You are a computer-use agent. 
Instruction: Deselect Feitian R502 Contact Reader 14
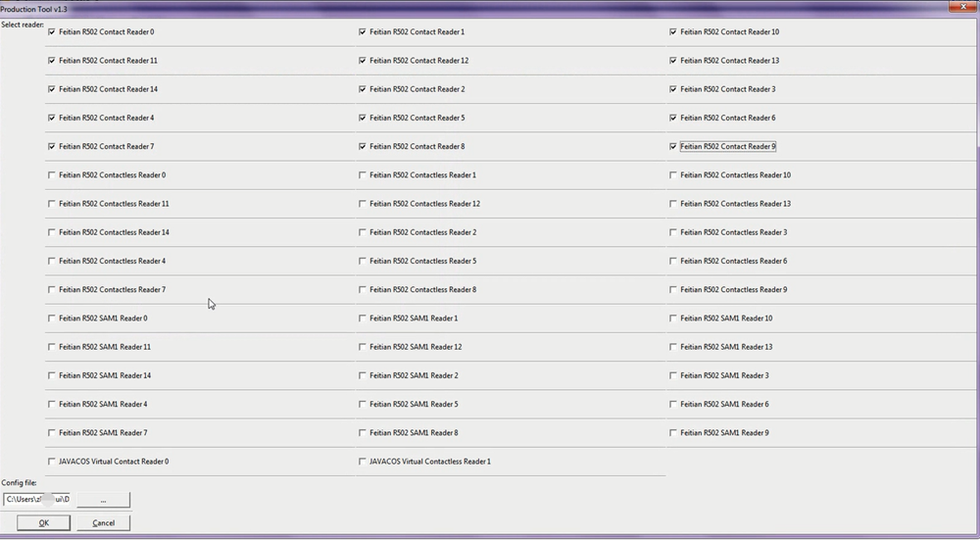coord(52,89)
